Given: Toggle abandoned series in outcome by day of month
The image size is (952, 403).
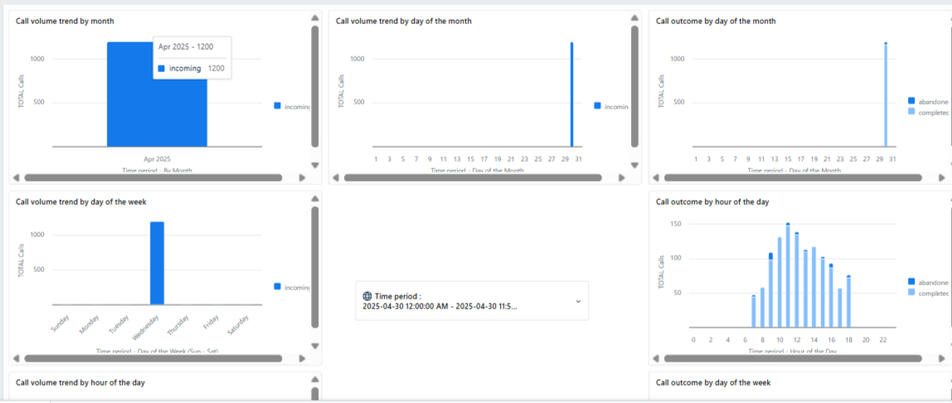Looking at the screenshot, I should [x=911, y=100].
